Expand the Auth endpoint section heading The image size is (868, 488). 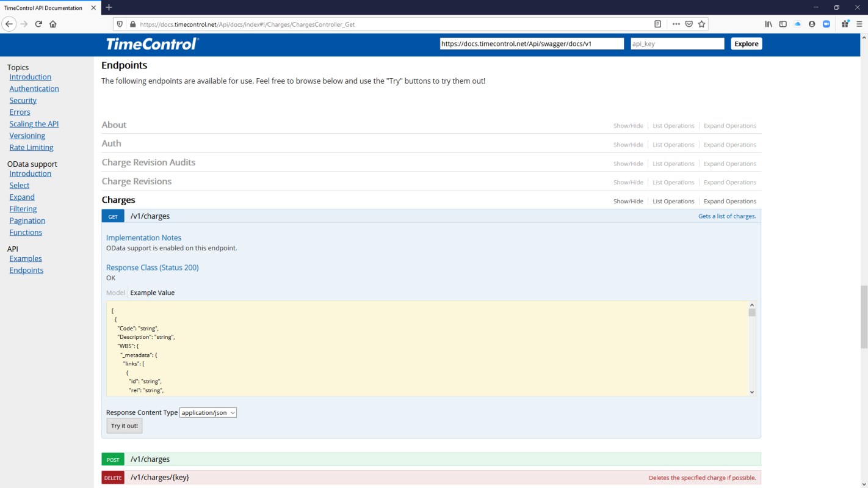(x=111, y=144)
